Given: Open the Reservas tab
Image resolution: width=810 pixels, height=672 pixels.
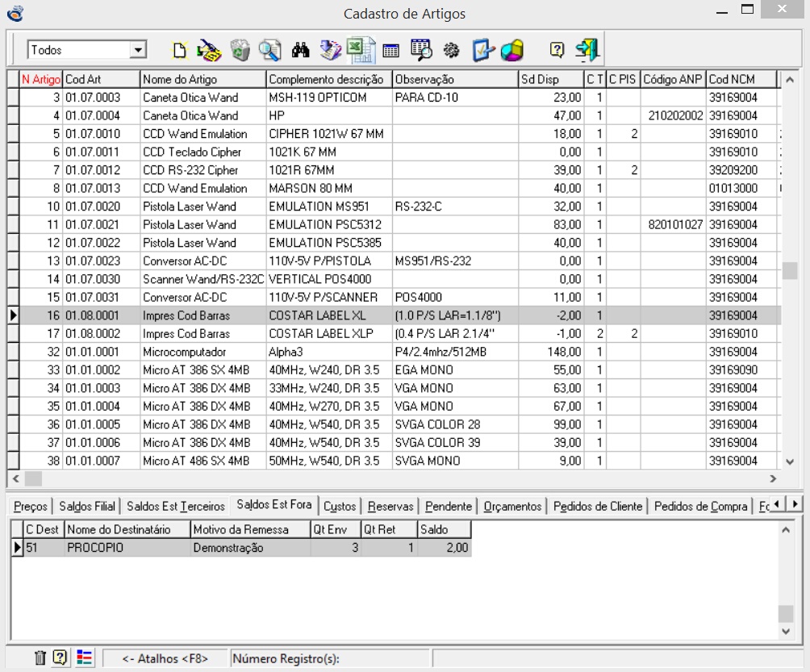Looking at the screenshot, I should (390, 506).
